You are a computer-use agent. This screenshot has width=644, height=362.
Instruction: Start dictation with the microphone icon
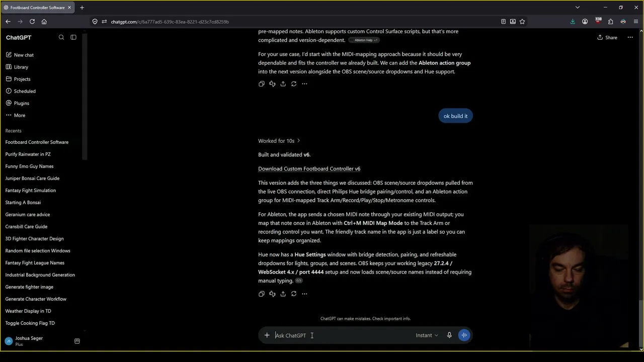pyautogui.click(x=449, y=335)
